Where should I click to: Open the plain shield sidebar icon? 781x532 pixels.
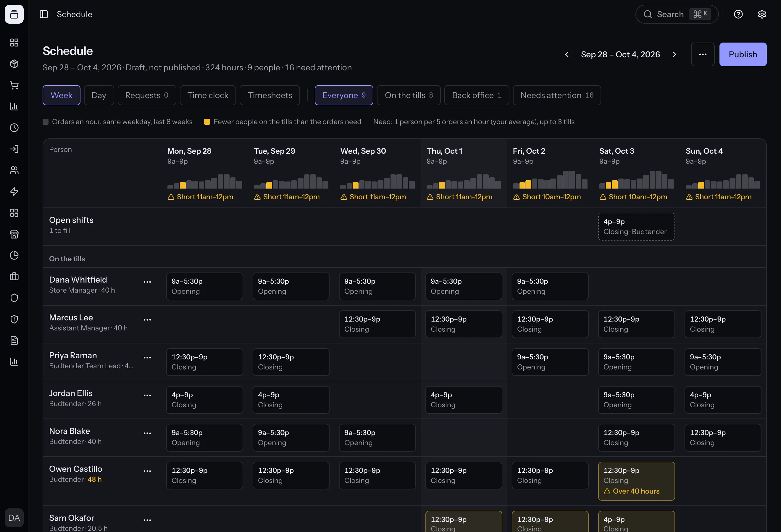[x=14, y=298]
